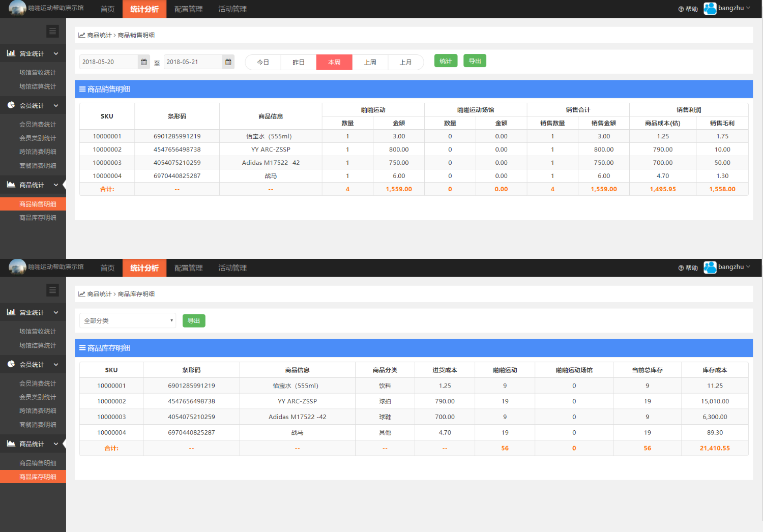Select the 上周 date range option

(x=370, y=62)
